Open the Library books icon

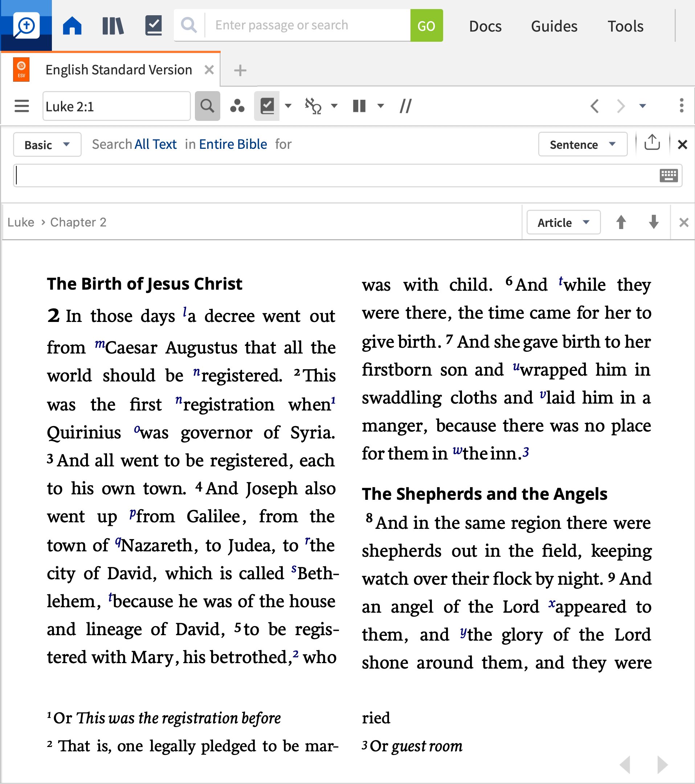(113, 26)
